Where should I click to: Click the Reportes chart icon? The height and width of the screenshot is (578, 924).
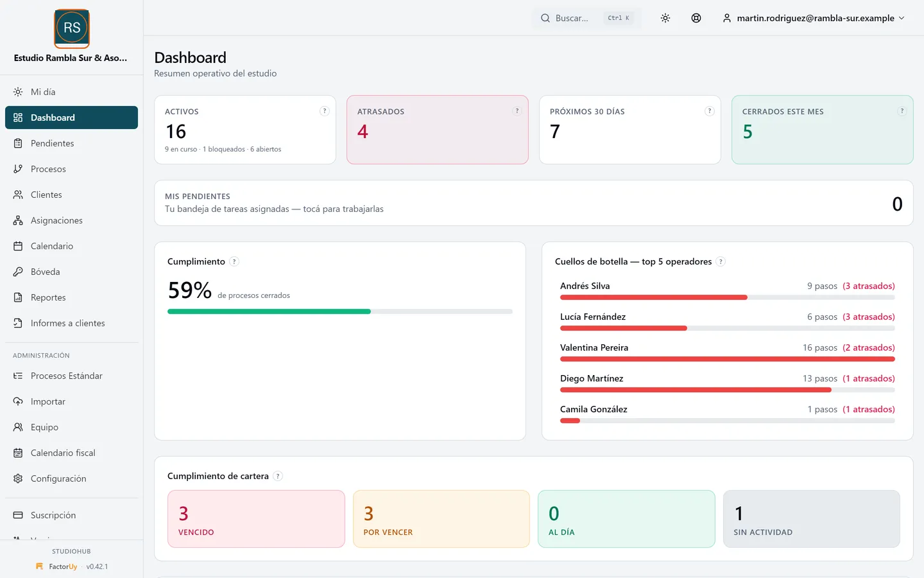[x=18, y=297]
